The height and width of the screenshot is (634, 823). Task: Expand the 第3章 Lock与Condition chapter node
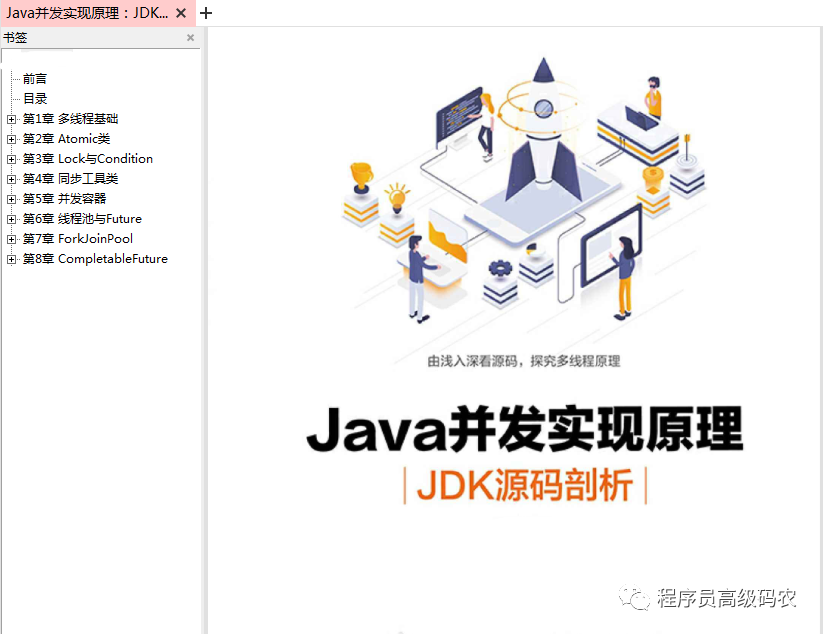coord(11,159)
